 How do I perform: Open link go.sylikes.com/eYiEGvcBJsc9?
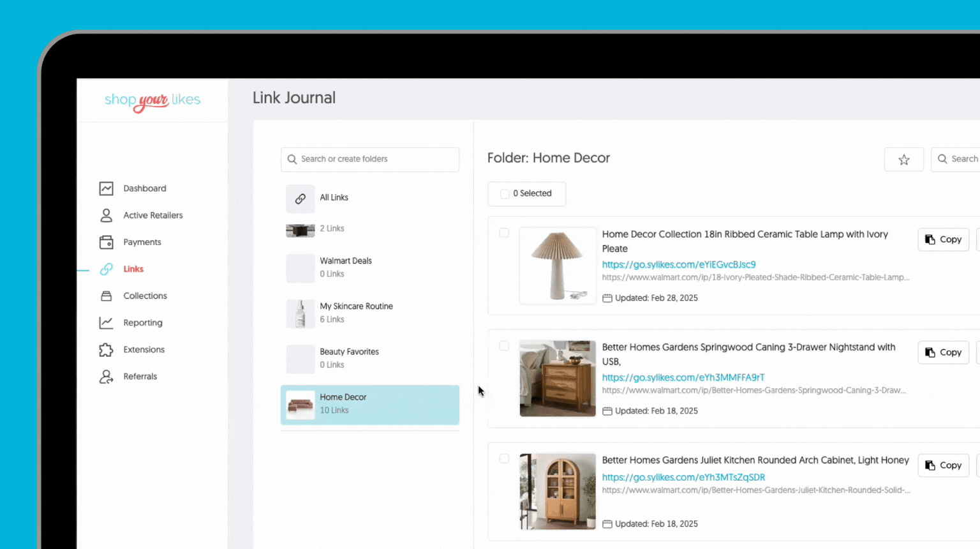(x=679, y=264)
